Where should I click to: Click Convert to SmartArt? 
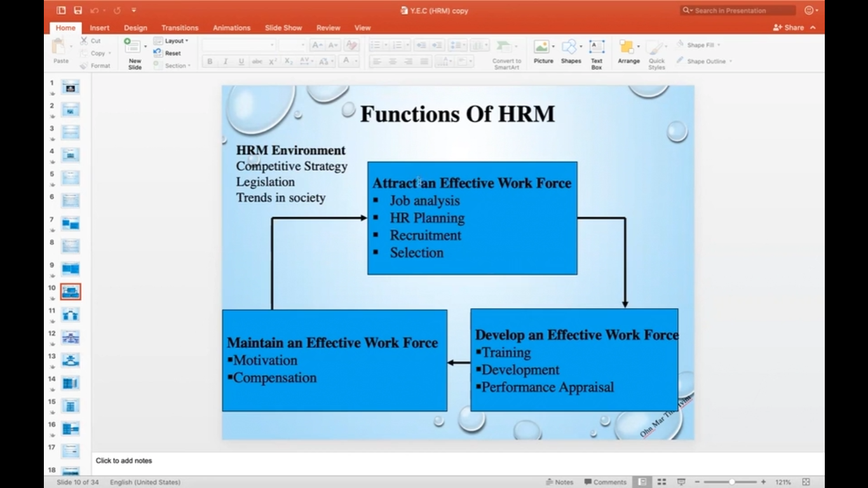pyautogui.click(x=506, y=54)
